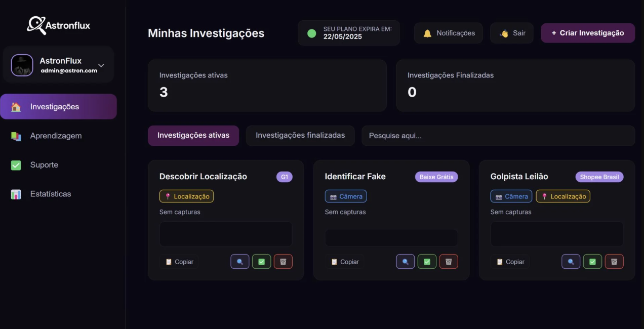The width and height of the screenshot is (644, 329).
Task: Open Notificações
Action: [449, 33]
